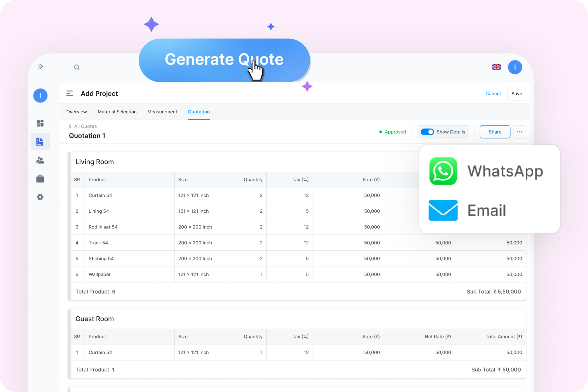Image resolution: width=588 pixels, height=392 pixels.
Task: Expand the sidebar with double chevron icon
Action: click(40, 66)
